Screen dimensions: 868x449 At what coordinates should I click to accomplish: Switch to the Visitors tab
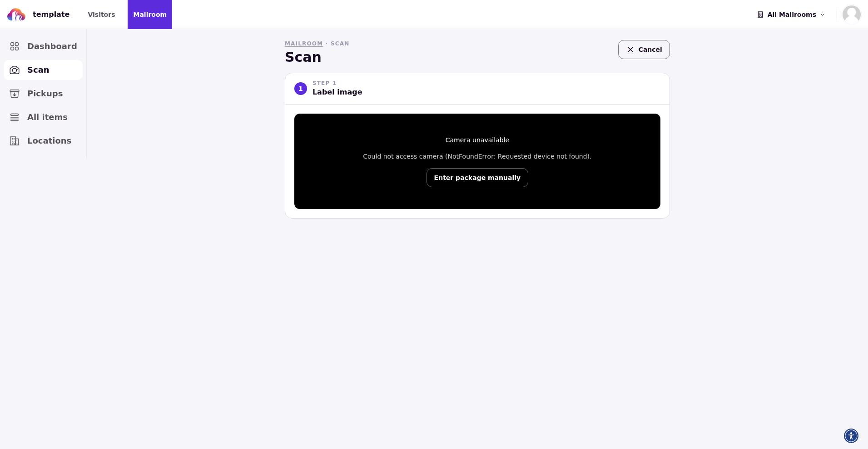(101, 15)
